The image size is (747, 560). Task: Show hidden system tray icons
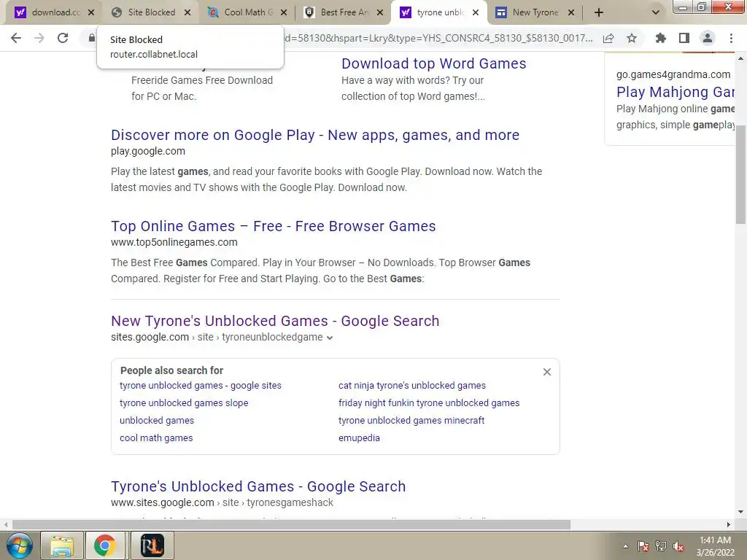625,546
